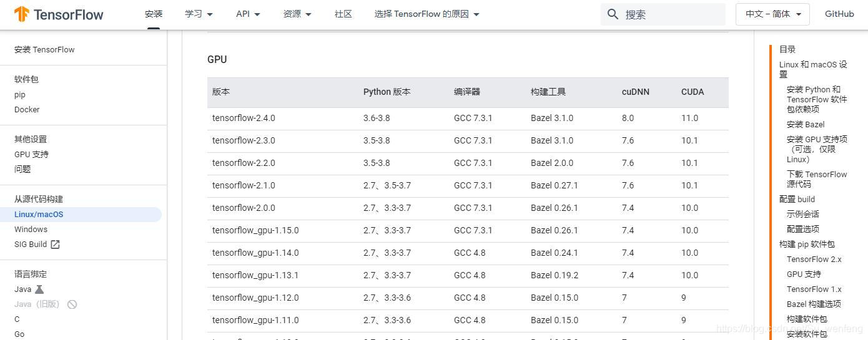Screen dimensions: 868x340
Task: Expand the 资源 dropdown menu
Action: (297, 14)
